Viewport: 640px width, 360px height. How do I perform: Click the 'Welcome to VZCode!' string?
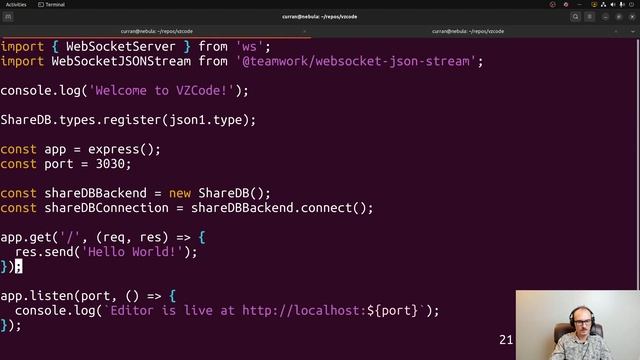(x=161, y=91)
